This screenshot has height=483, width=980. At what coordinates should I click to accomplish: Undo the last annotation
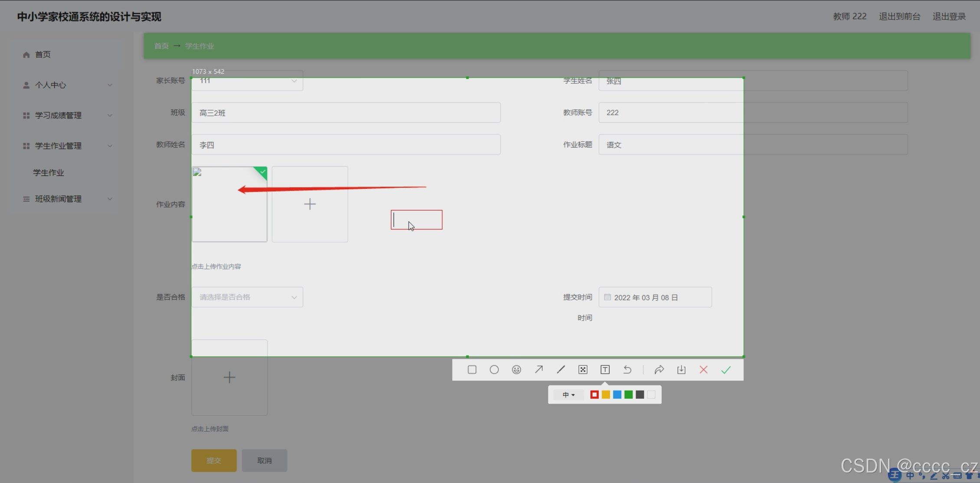(627, 370)
